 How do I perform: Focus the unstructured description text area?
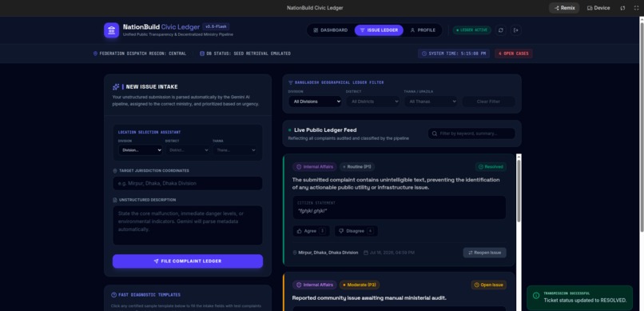click(188, 225)
